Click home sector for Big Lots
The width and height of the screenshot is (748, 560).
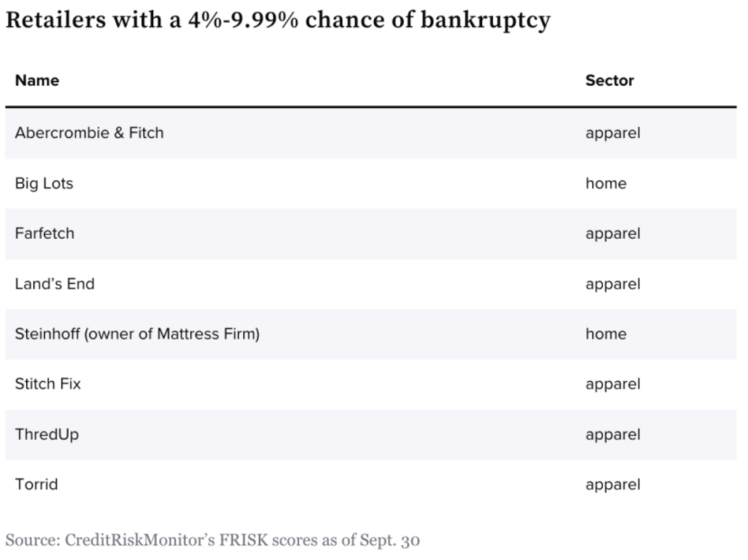(x=606, y=183)
